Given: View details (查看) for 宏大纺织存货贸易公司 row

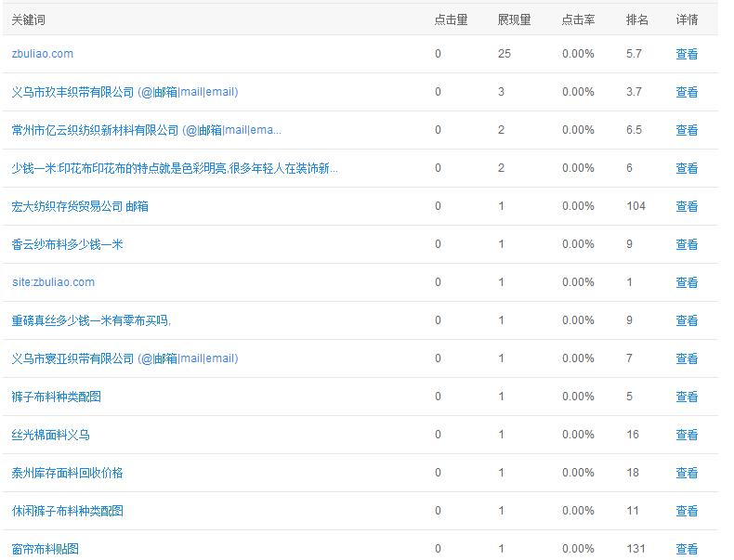Looking at the screenshot, I should click(x=687, y=206).
